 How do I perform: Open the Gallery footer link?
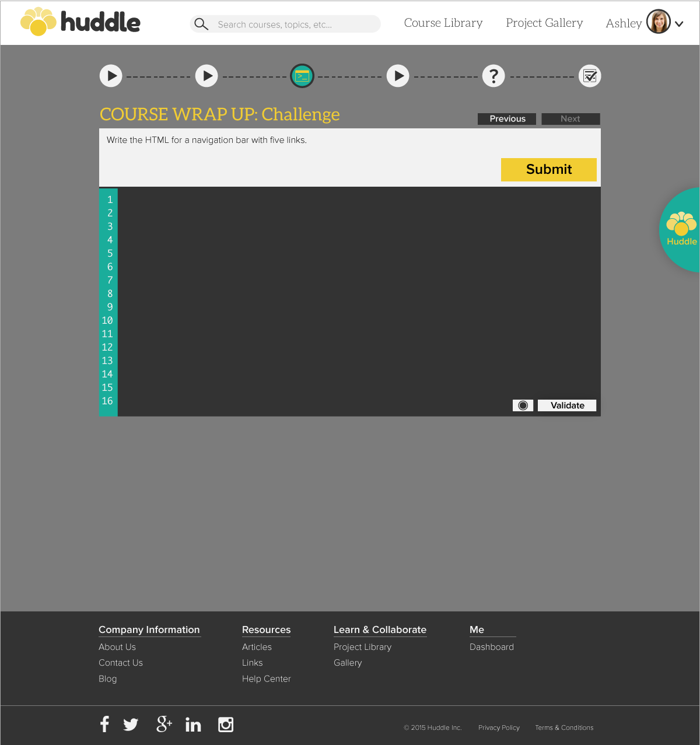point(348,663)
